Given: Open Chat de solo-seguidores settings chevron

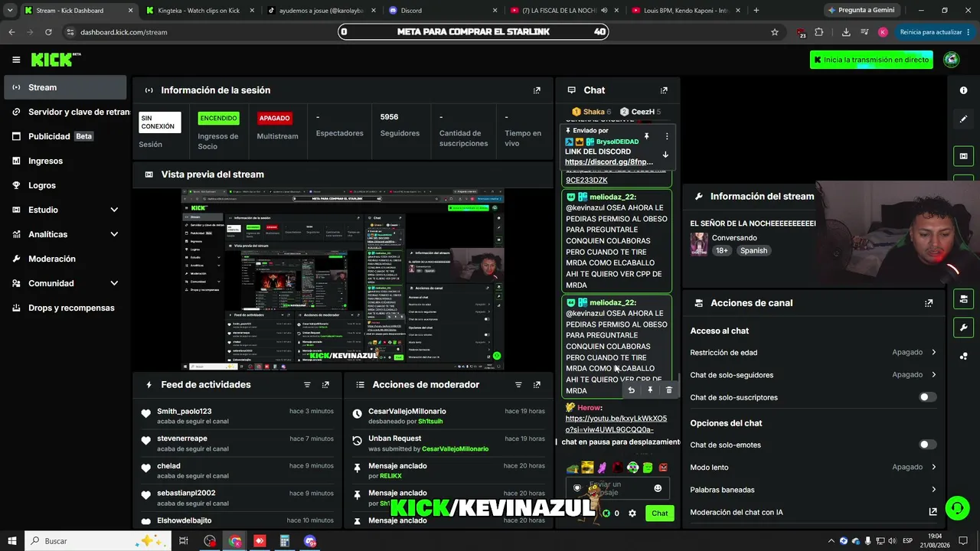Looking at the screenshot, I should 933,374.
